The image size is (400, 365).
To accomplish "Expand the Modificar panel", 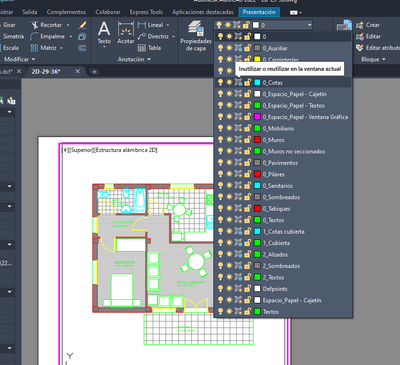I will click(x=19, y=59).
